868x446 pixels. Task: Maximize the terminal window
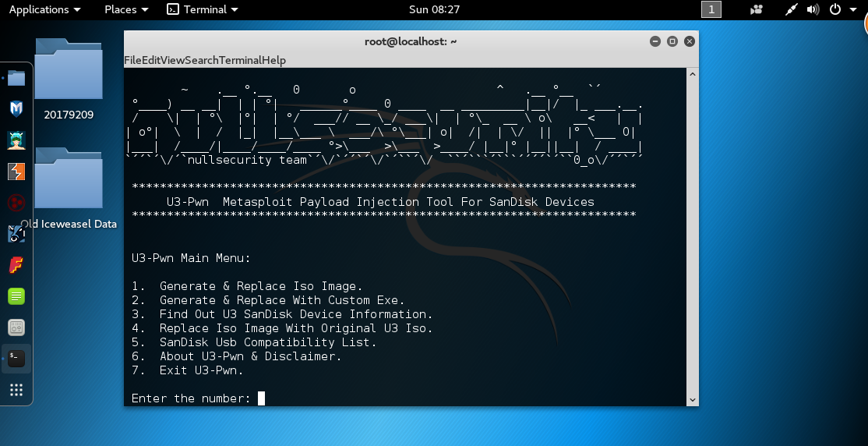(x=672, y=41)
